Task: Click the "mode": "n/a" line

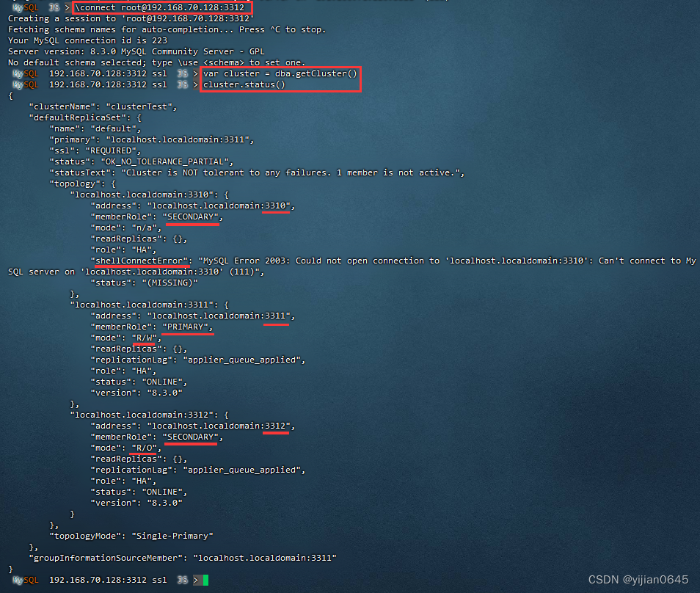Action: click(x=126, y=228)
